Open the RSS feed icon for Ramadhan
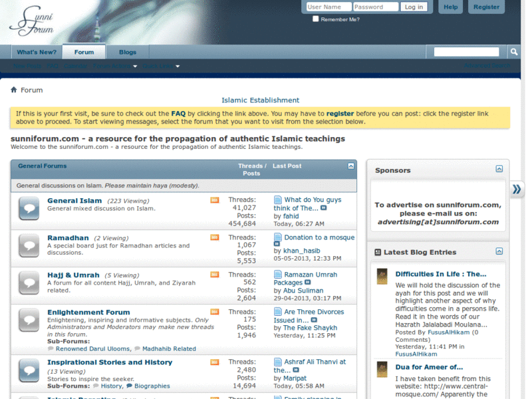The width and height of the screenshot is (532, 399). point(214,237)
